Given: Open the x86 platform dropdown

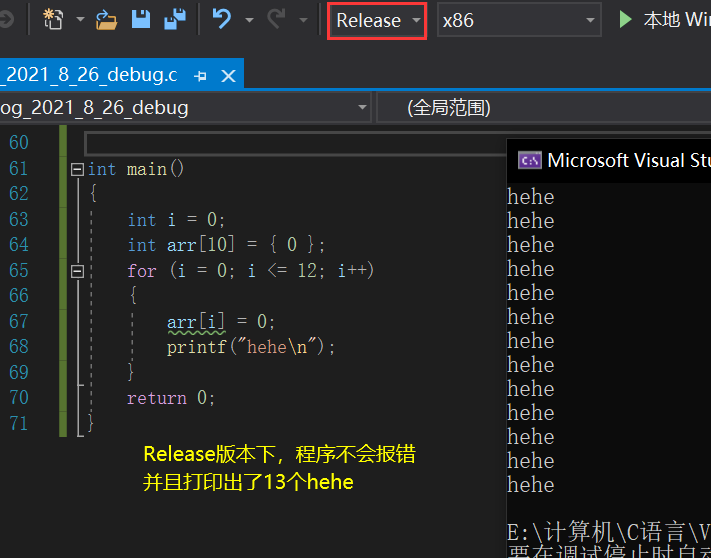Looking at the screenshot, I should tap(519, 20).
